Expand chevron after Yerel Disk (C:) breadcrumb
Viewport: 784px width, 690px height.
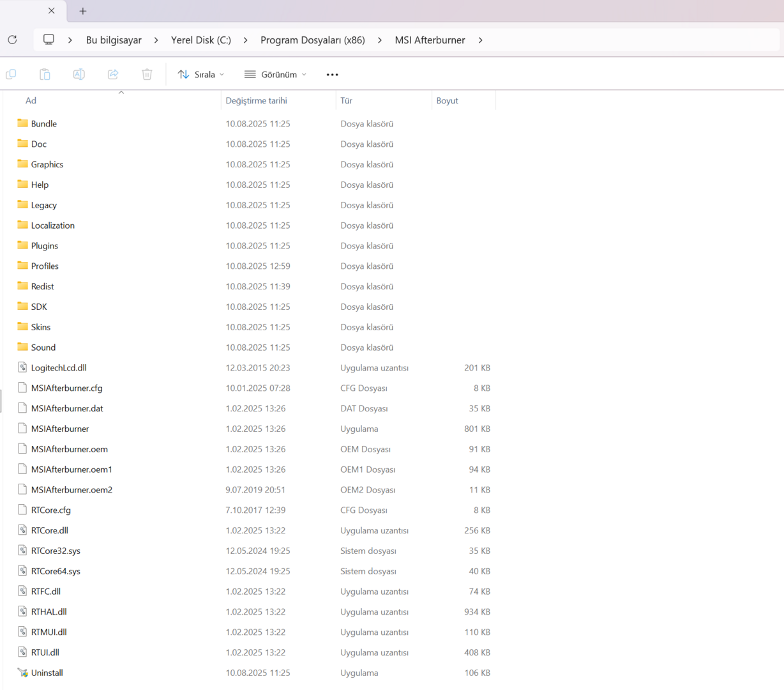[x=245, y=40]
